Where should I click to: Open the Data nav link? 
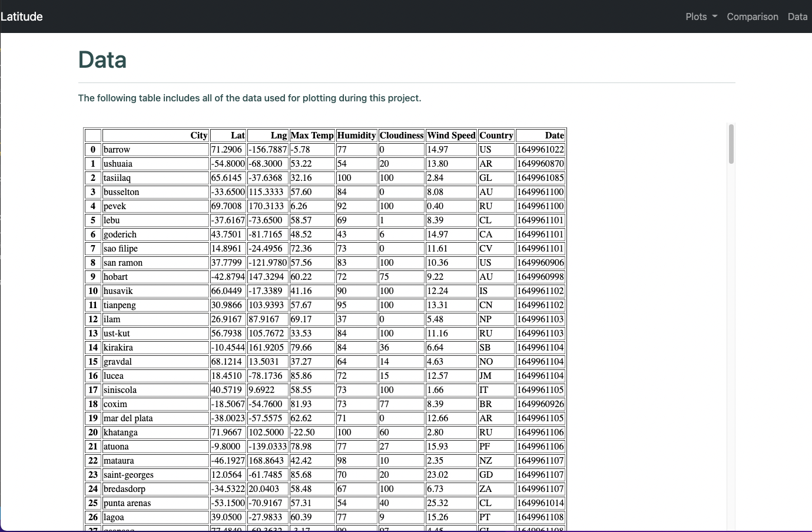(798, 16)
